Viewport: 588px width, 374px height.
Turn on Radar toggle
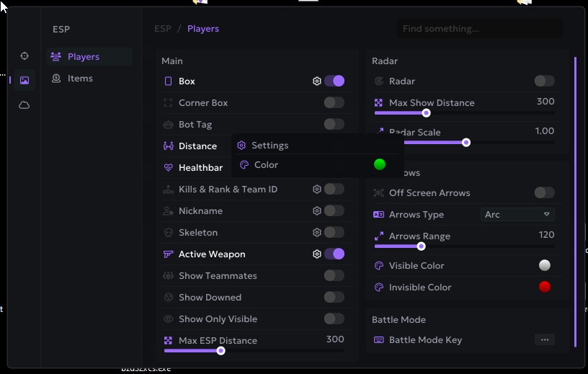(x=545, y=81)
